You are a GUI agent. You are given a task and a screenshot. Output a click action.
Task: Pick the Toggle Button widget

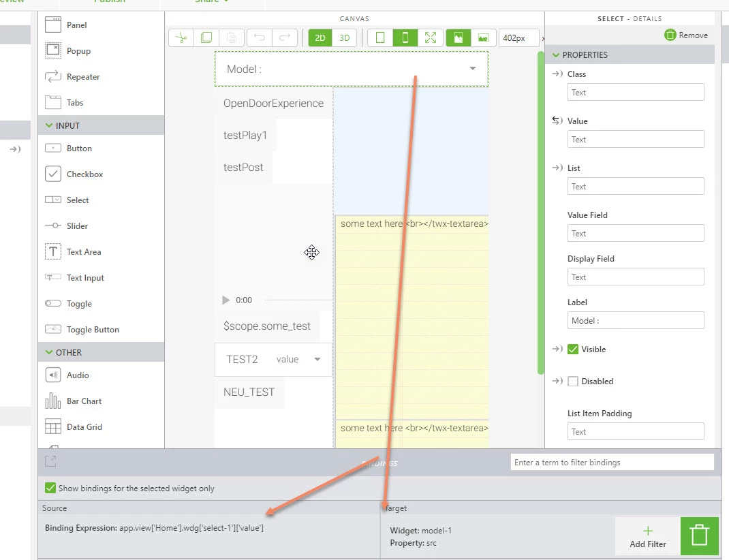[x=82, y=330]
